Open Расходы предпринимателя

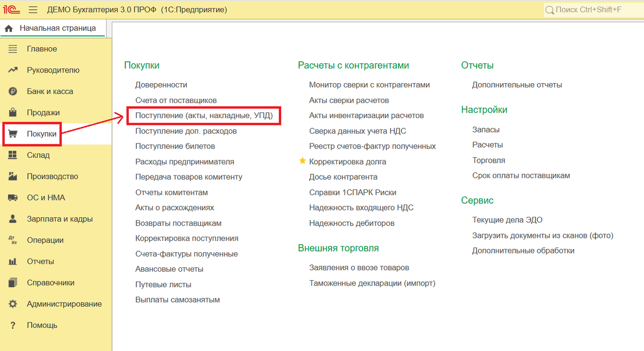click(x=185, y=162)
